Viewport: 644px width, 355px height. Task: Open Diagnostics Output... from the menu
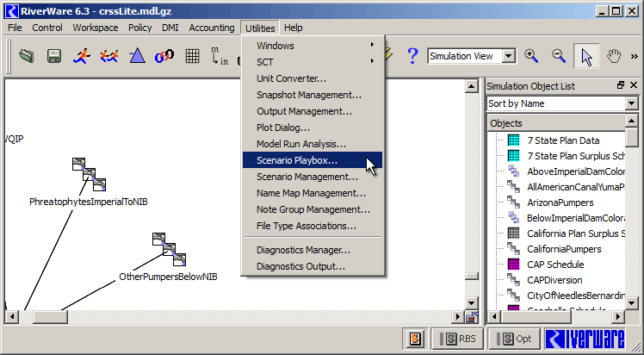click(313, 266)
